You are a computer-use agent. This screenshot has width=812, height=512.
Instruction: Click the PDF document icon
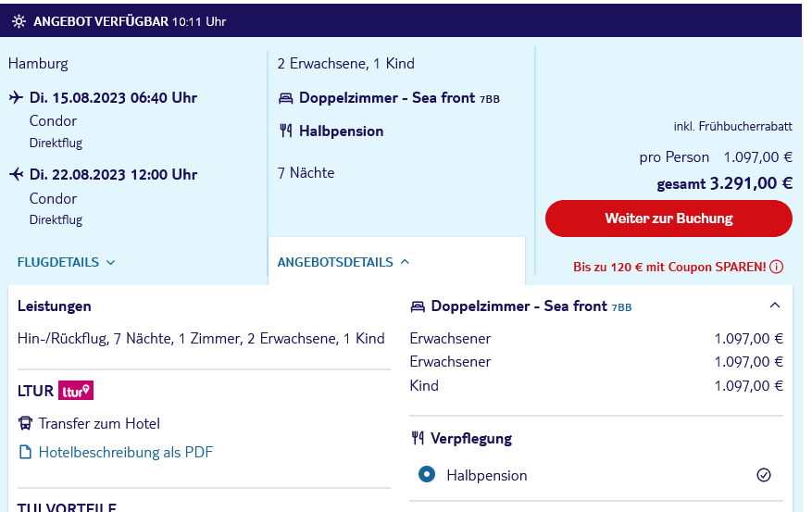tap(25, 452)
